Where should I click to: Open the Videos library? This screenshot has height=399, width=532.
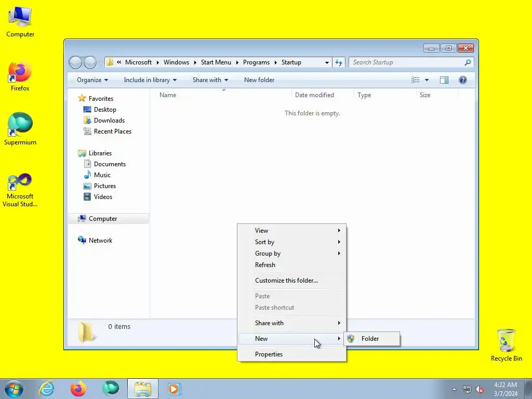point(103,197)
